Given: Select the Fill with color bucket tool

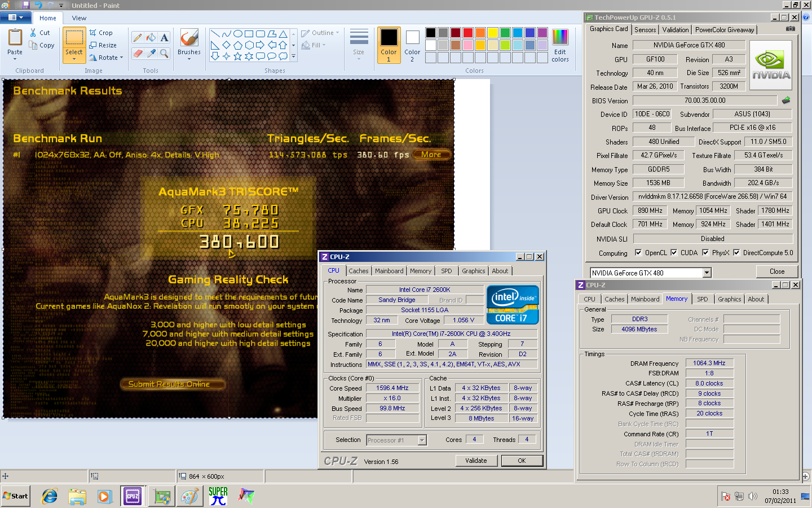Looking at the screenshot, I should pos(151,38).
